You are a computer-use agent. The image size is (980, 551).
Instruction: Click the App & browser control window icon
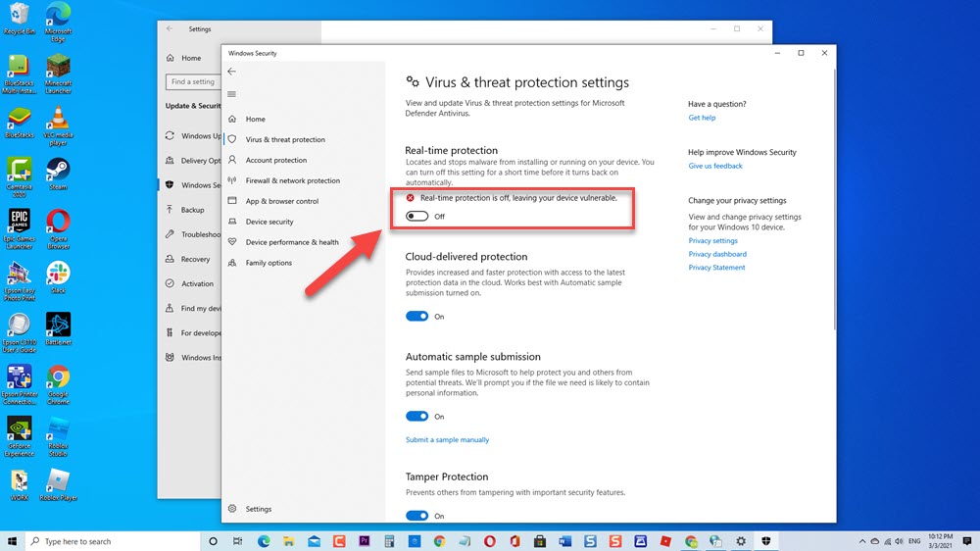coord(232,201)
